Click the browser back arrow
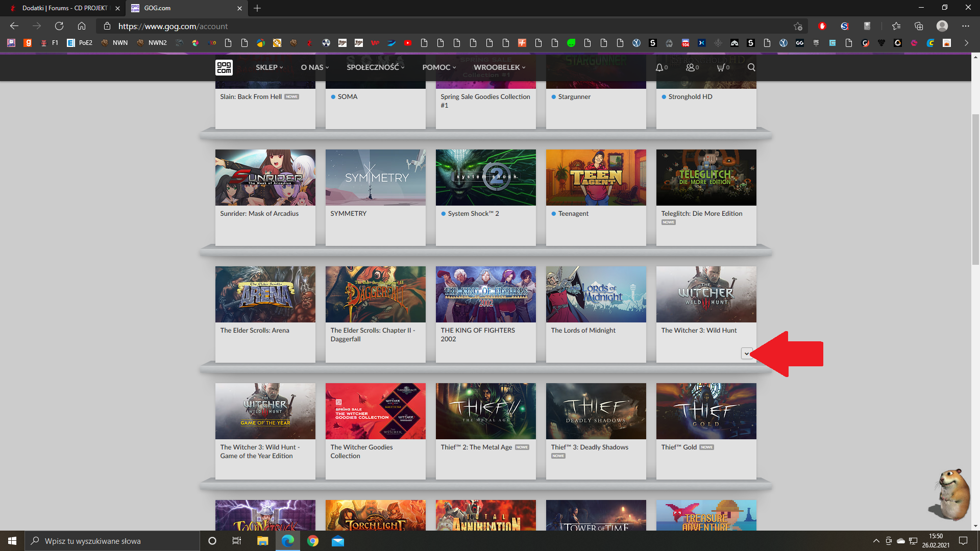 (x=14, y=26)
